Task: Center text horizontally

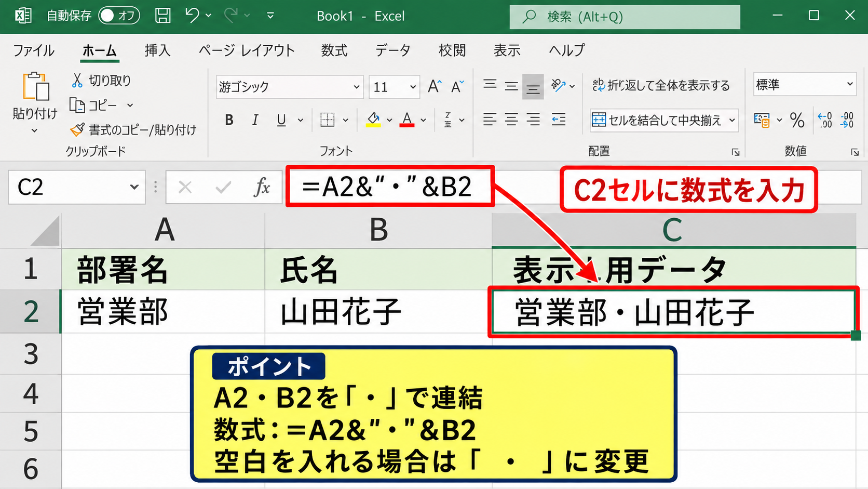Action: click(511, 120)
